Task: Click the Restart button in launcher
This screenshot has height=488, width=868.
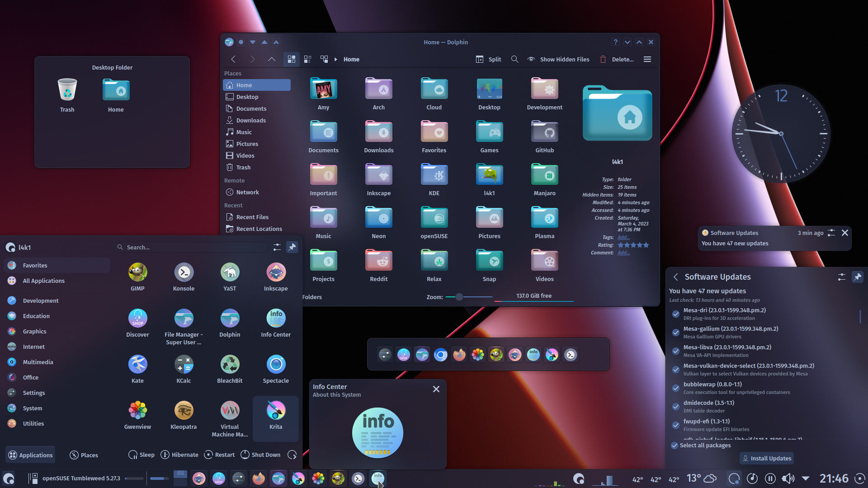Action: [219, 455]
